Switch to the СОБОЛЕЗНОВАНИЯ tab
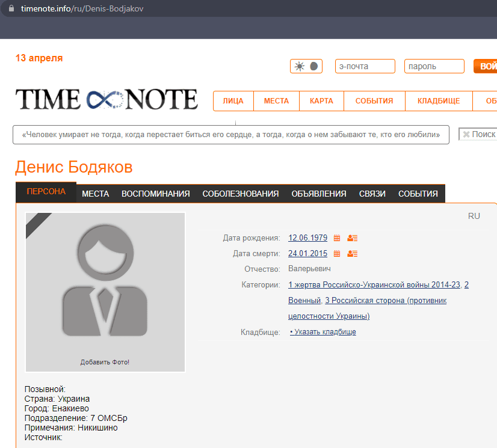This screenshot has height=448, width=497. coord(241,194)
